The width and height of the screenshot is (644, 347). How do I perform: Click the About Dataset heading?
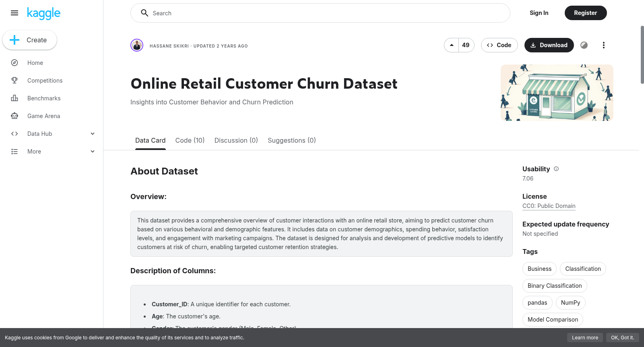164,171
